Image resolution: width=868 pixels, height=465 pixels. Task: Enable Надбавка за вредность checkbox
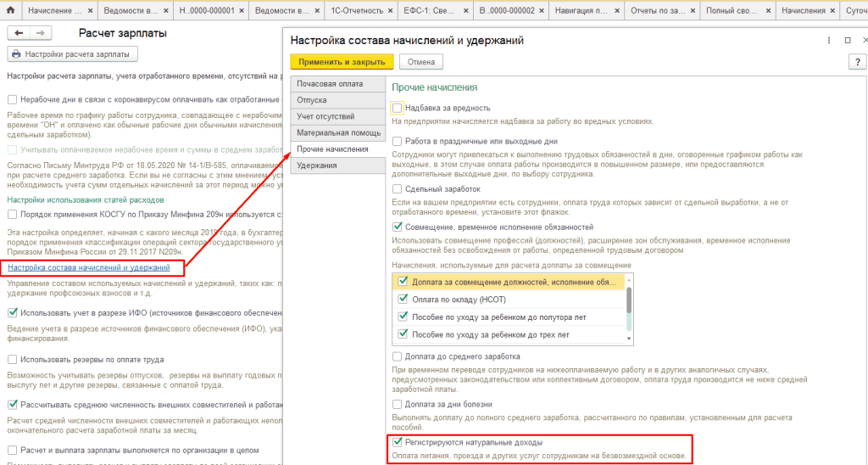[x=397, y=108]
